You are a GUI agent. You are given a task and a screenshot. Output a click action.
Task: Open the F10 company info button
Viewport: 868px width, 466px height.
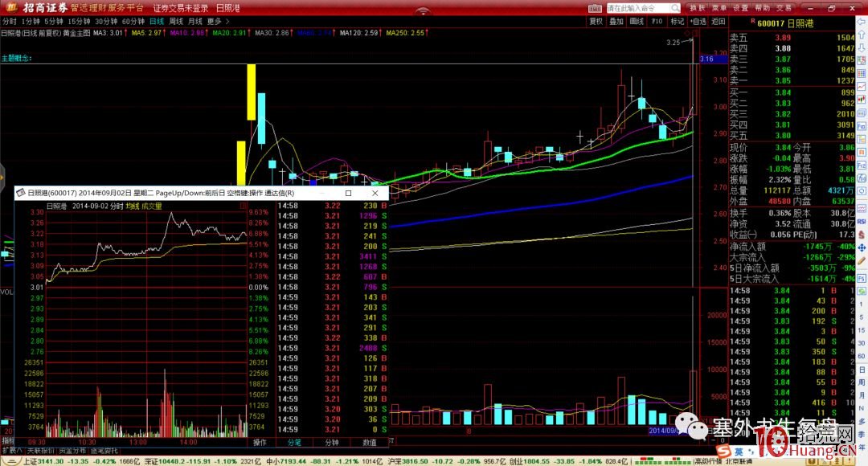(x=657, y=21)
